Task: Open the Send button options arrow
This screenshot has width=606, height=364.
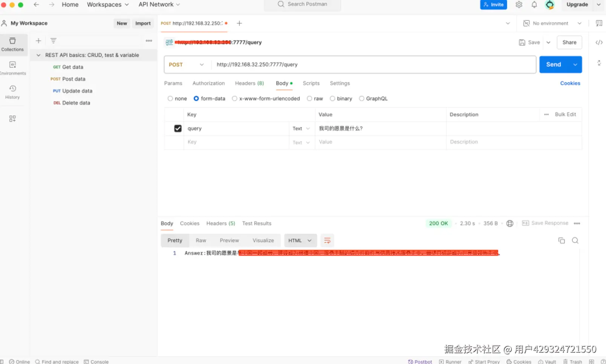Action: click(x=575, y=64)
